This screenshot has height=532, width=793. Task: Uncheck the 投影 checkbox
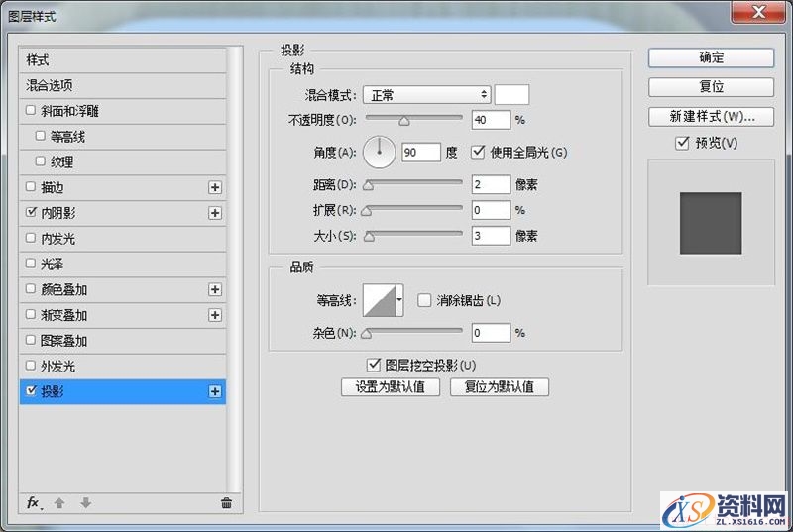pyautogui.click(x=31, y=390)
